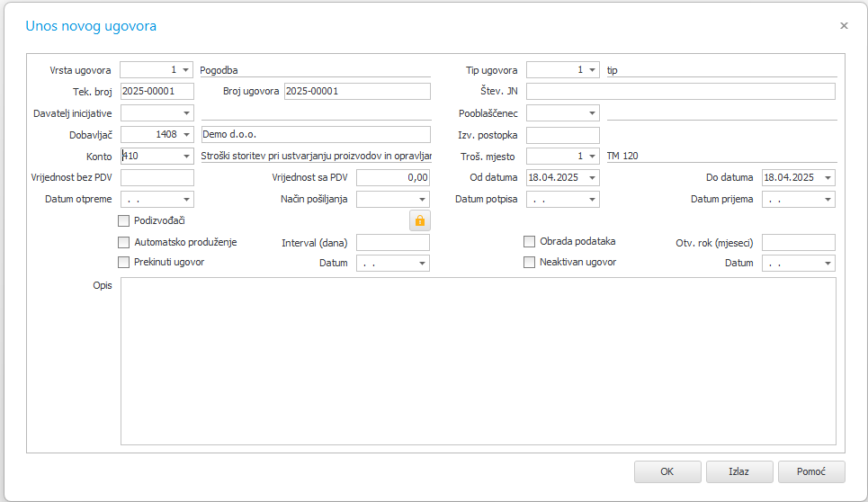
Task: Open the Do datuma date picker
Action: pos(828,177)
